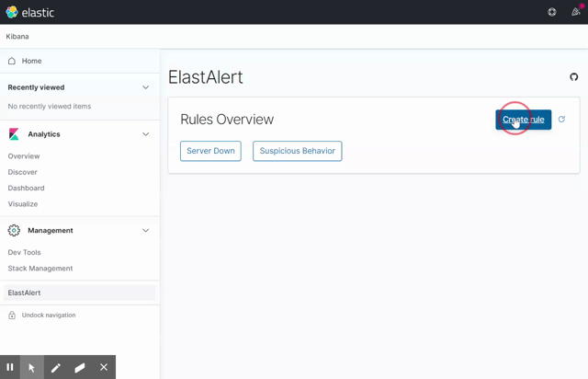
Task: Click the Management gear icon
Action: click(x=14, y=230)
